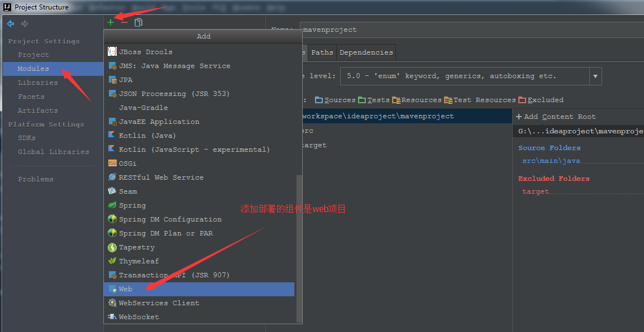Open the Problems section
The height and width of the screenshot is (332, 644).
[x=36, y=179]
